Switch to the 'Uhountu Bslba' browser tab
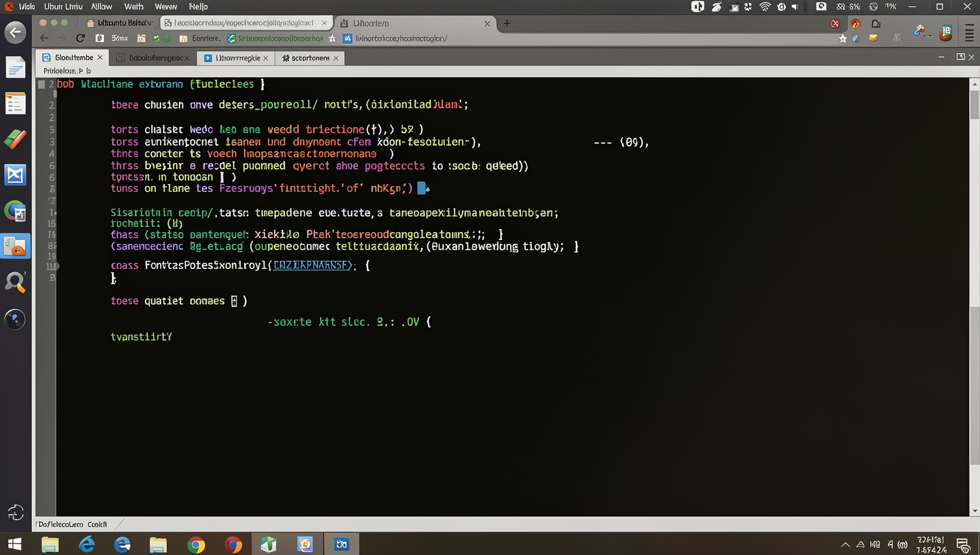The height and width of the screenshot is (555, 980). coord(119,23)
